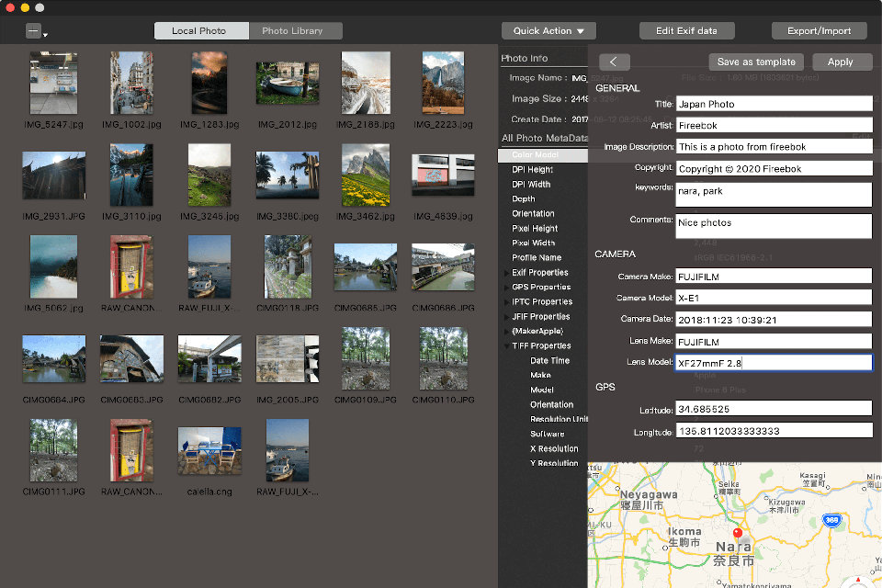Image resolution: width=882 pixels, height=588 pixels.
Task: Click the Camera Make field
Action: (774, 277)
